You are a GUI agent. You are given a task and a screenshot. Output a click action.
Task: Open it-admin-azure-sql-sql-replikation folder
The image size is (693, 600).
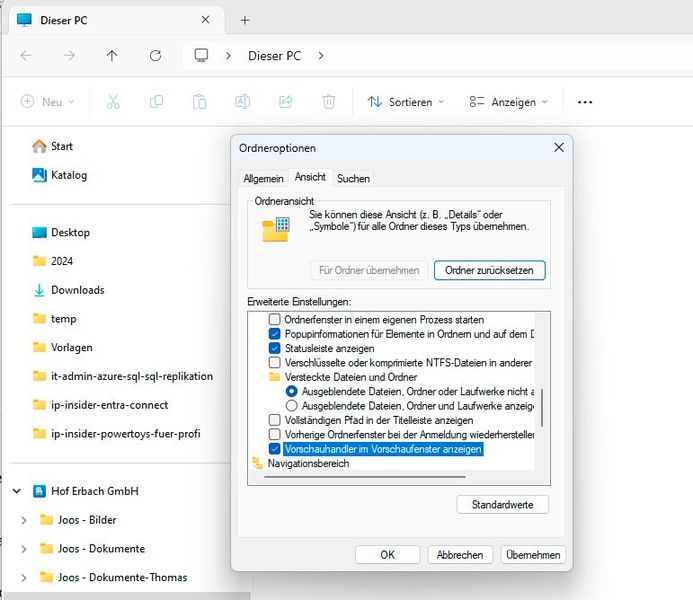point(122,376)
